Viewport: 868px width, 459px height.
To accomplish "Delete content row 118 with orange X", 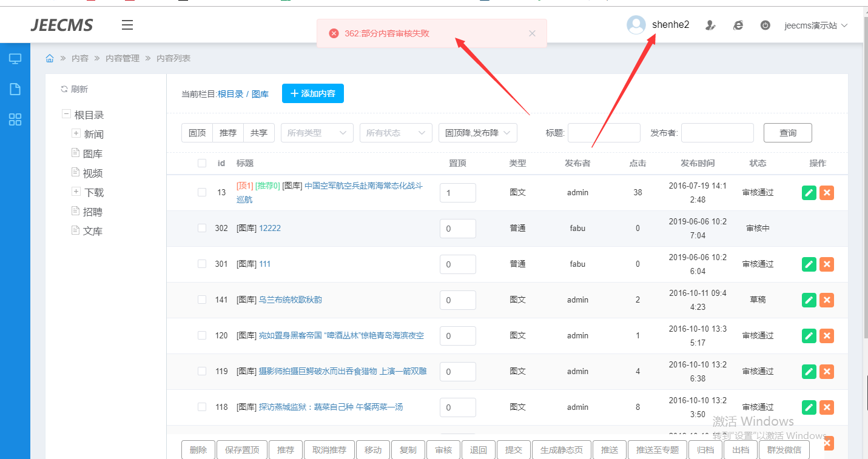I will tap(827, 407).
